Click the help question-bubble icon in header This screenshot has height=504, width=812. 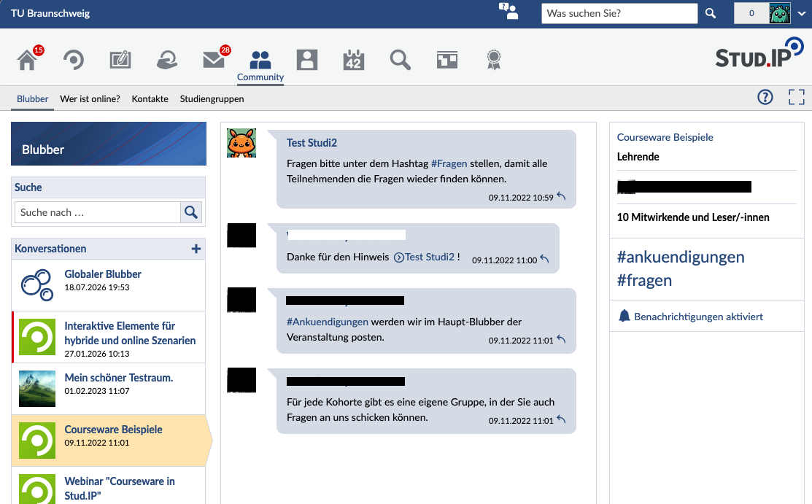pos(508,12)
